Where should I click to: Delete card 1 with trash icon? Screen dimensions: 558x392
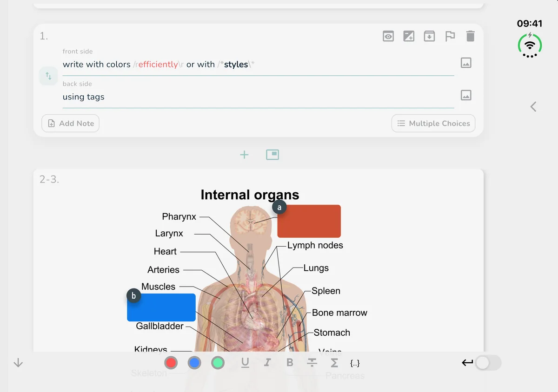pos(471,36)
